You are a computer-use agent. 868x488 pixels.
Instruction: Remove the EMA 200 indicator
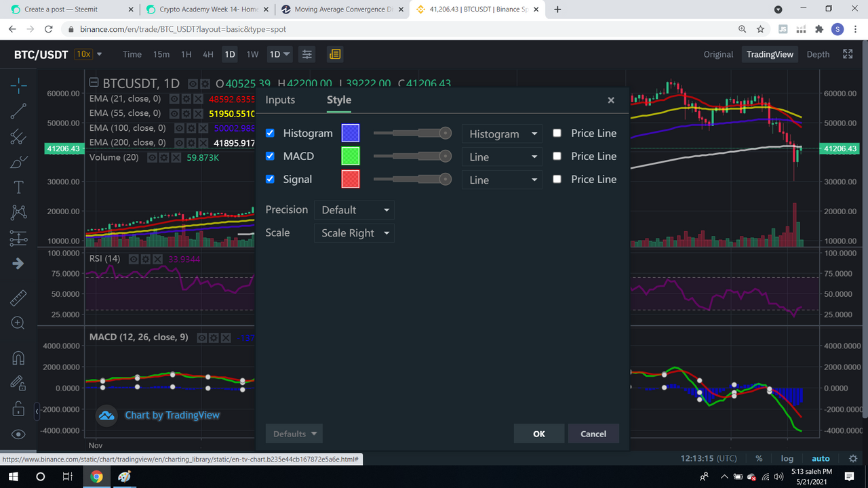[x=203, y=143]
